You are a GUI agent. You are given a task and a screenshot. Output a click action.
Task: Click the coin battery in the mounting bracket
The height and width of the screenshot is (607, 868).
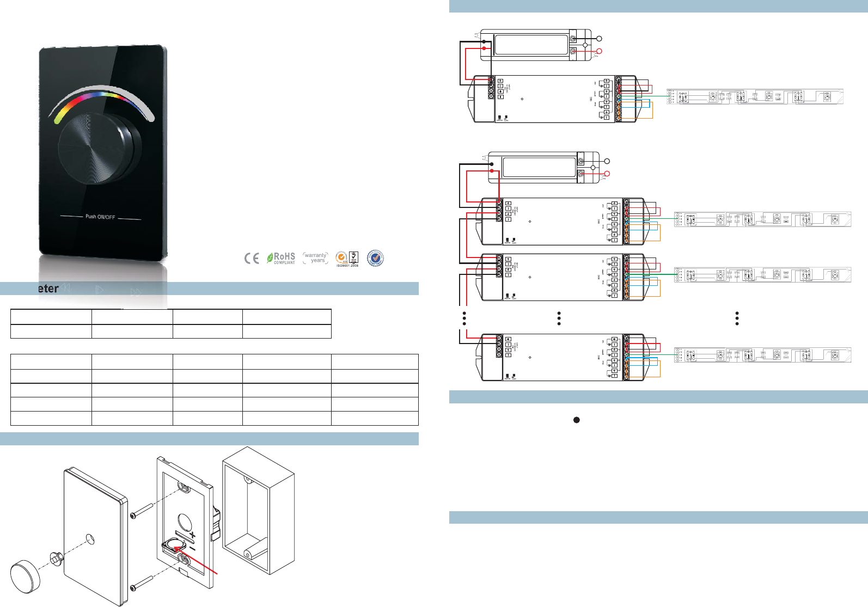[175, 544]
